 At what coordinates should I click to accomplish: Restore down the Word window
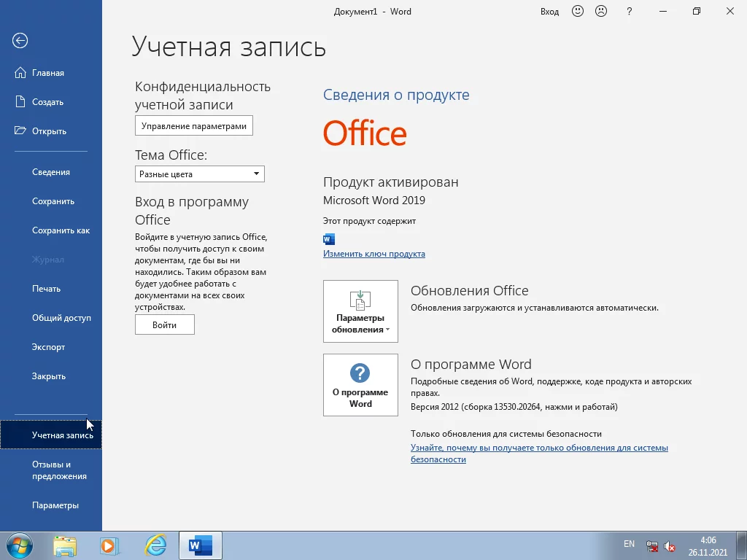[x=697, y=12]
